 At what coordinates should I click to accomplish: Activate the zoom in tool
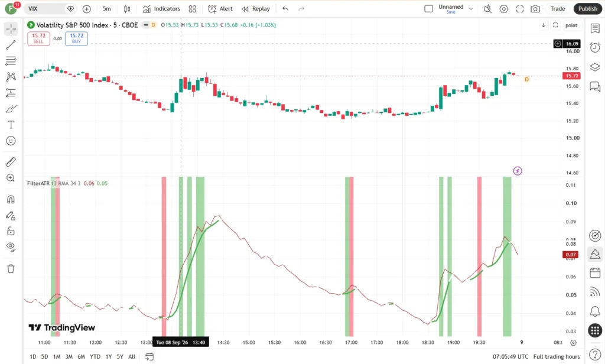click(11, 178)
